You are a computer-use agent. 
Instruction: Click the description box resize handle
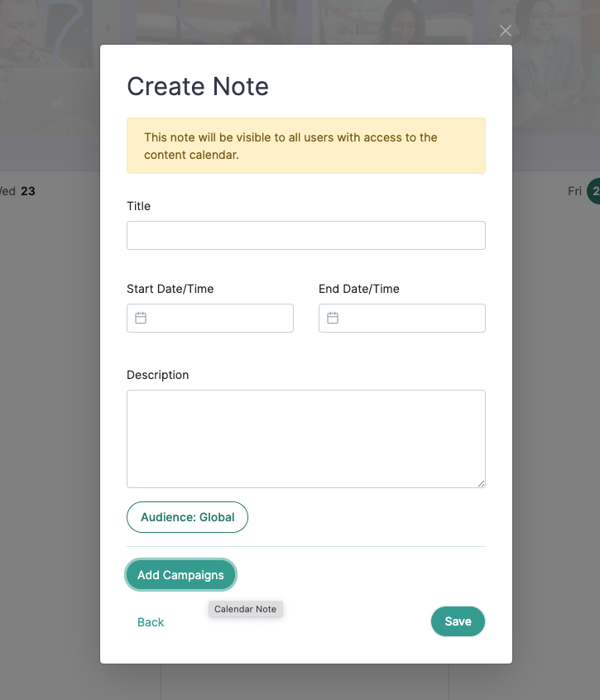[x=481, y=483]
